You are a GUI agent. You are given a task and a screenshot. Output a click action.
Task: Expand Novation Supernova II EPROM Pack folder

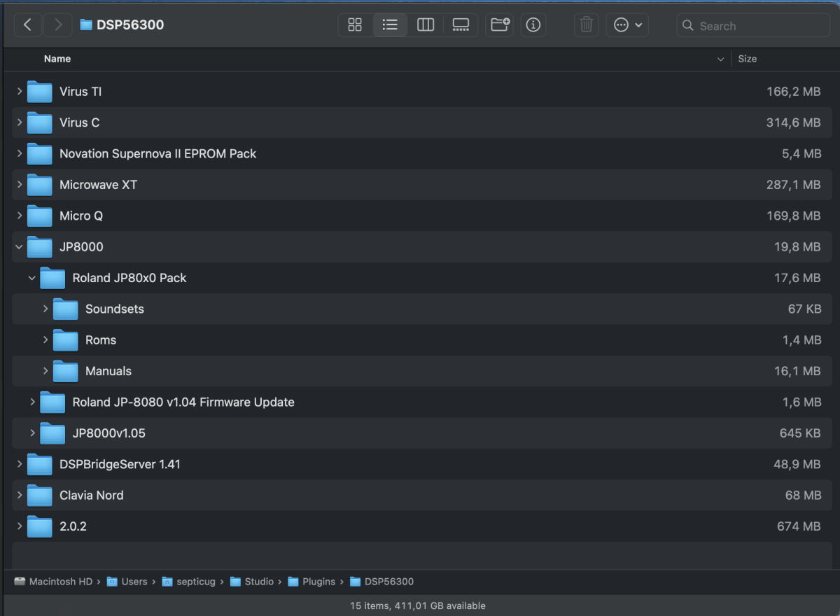click(x=20, y=153)
